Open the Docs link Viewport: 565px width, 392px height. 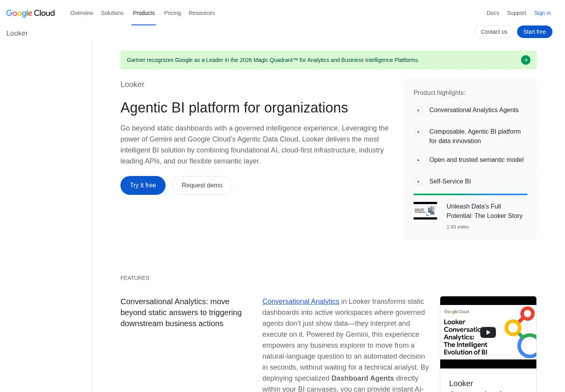[x=493, y=13]
